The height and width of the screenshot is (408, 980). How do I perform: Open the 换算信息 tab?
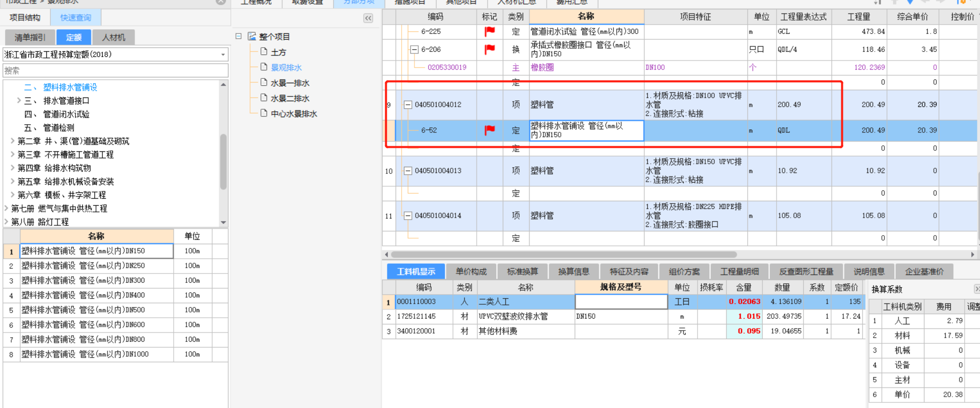coord(574,271)
